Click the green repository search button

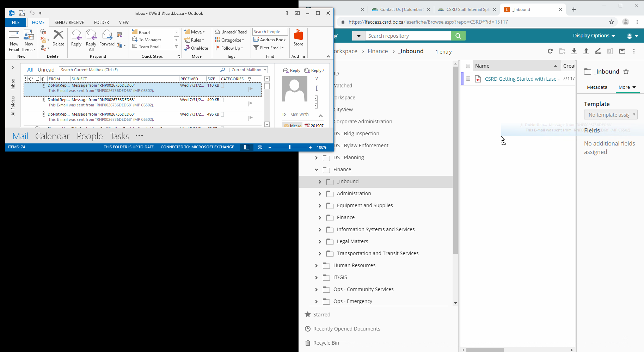tap(458, 36)
